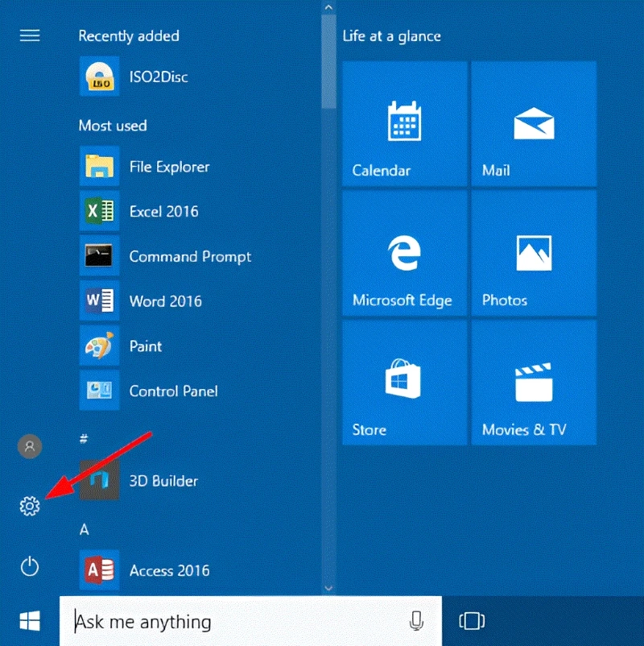The height and width of the screenshot is (646, 644).
Task: Open Command Prompt icon
Action: tap(99, 256)
